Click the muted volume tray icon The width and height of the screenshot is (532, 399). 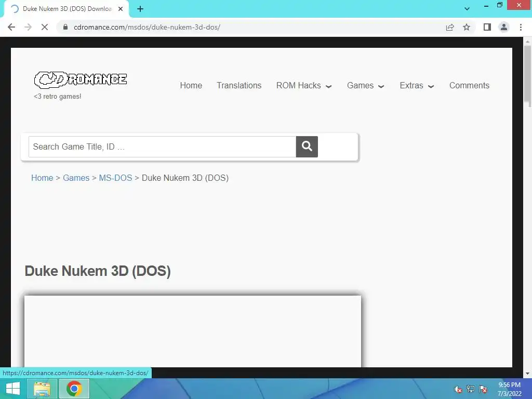pyautogui.click(x=458, y=390)
